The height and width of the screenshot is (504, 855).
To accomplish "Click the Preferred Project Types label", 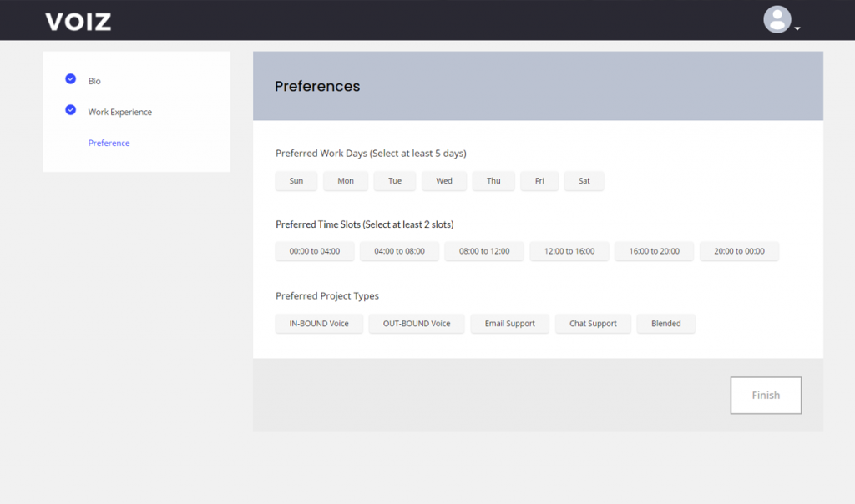I will tap(327, 296).
